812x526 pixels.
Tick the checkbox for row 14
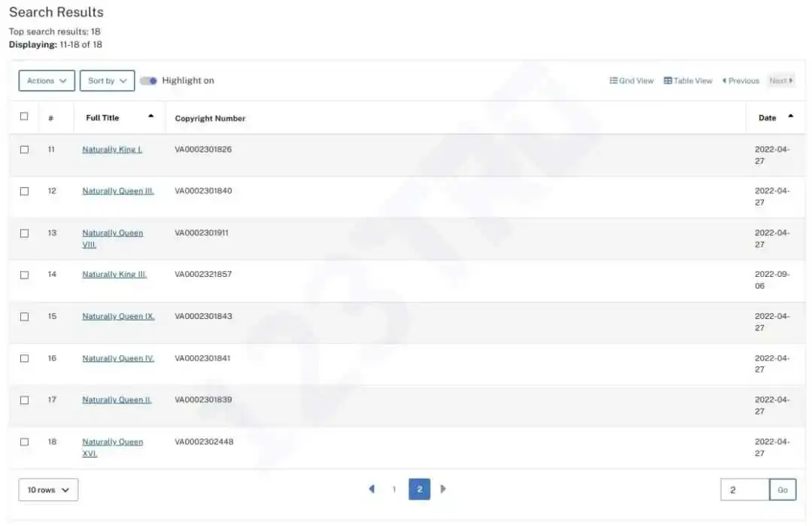point(24,275)
